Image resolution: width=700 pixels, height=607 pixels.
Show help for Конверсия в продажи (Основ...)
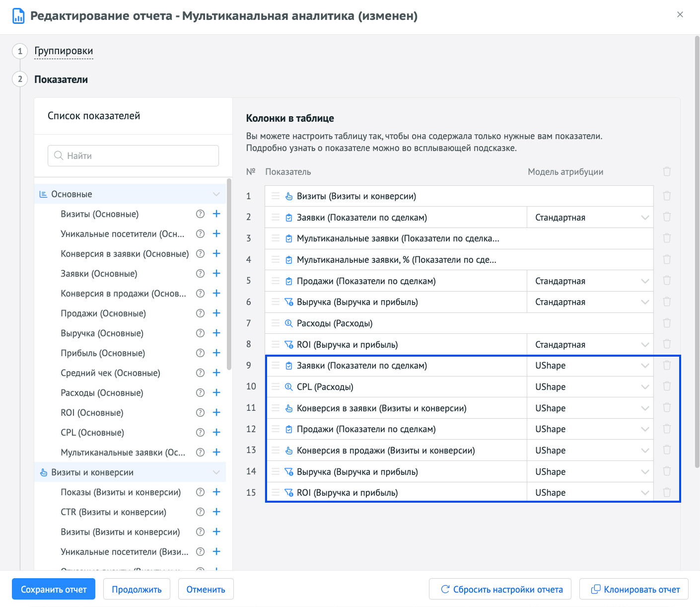click(x=200, y=293)
